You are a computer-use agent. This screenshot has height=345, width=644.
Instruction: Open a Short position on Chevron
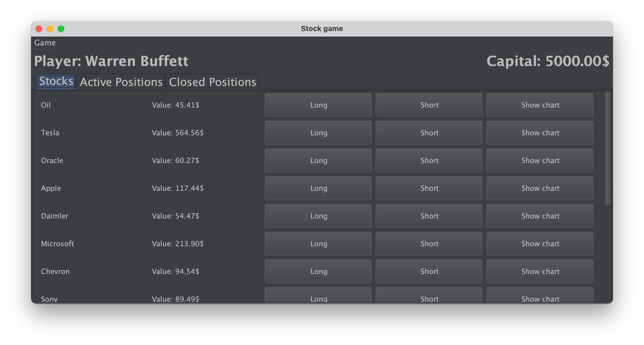pos(429,271)
